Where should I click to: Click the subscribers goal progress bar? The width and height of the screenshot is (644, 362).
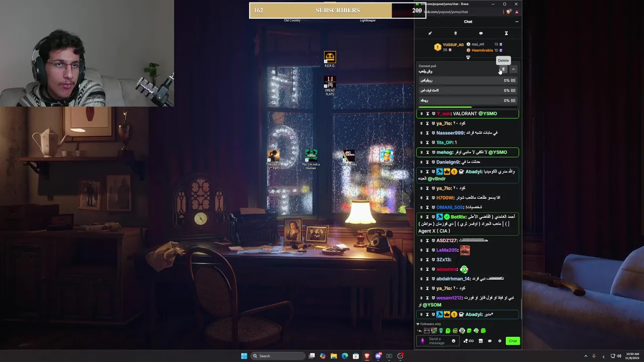click(338, 10)
